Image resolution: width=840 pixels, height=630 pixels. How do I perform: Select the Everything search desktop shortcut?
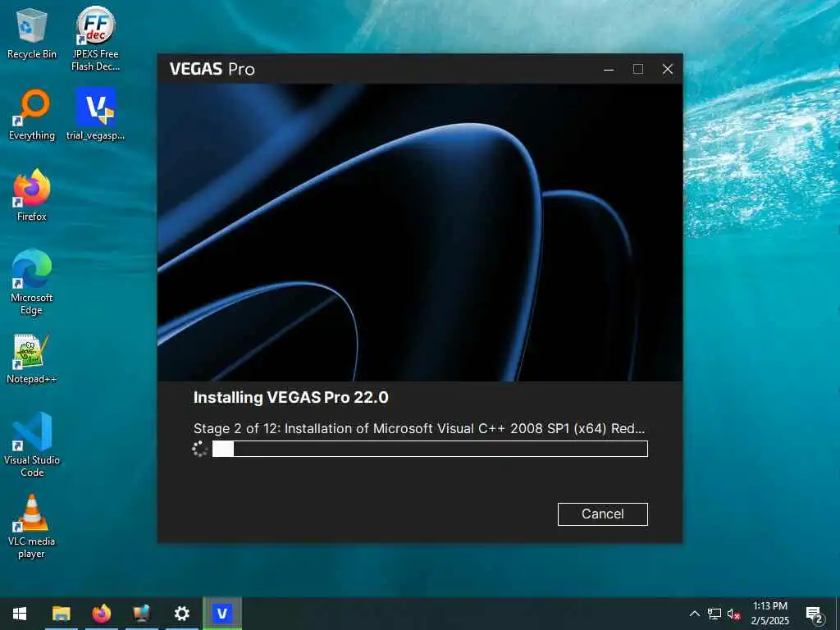32,115
